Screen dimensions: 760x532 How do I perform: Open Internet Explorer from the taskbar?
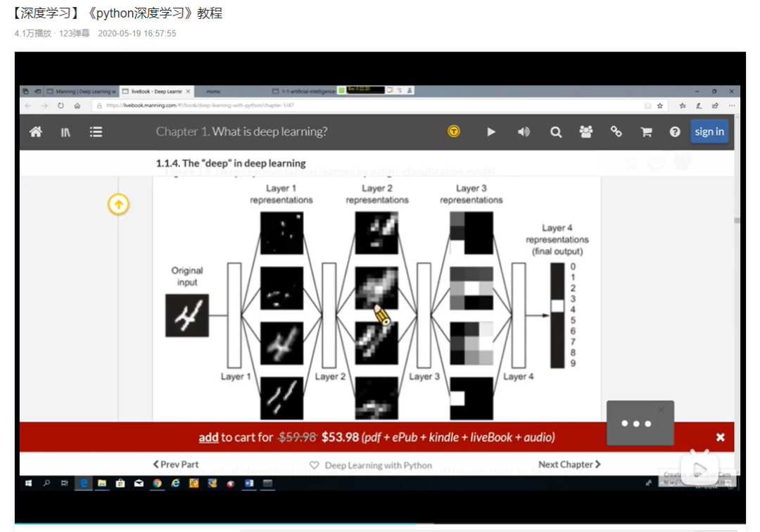click(175, 483)
